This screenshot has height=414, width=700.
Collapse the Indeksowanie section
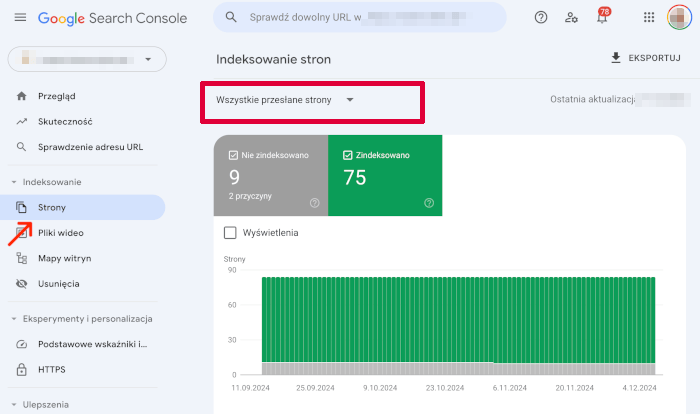coord(14,182)
